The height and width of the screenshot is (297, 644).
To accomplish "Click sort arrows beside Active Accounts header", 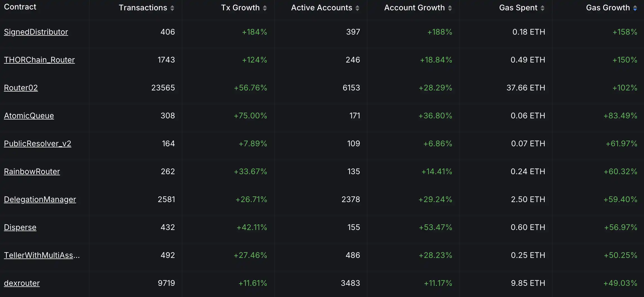I will click(x=357, y=8).
